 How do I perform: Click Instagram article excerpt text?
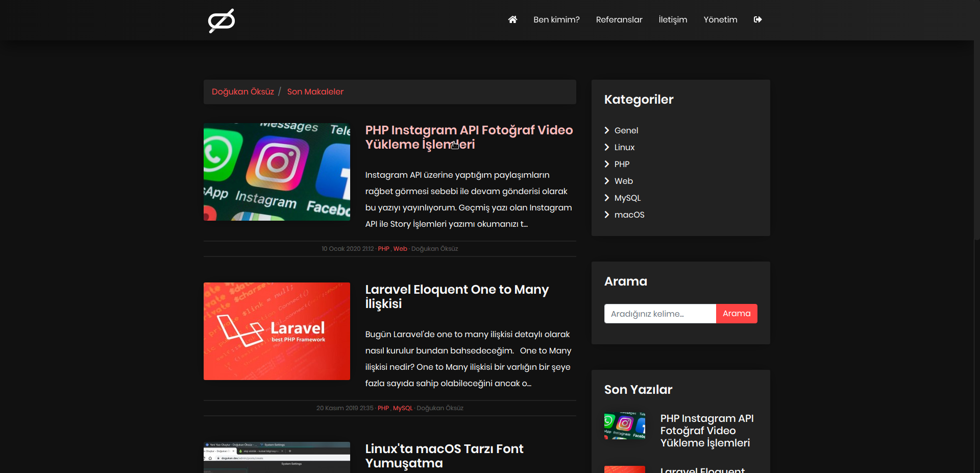[x=469, y=199]
